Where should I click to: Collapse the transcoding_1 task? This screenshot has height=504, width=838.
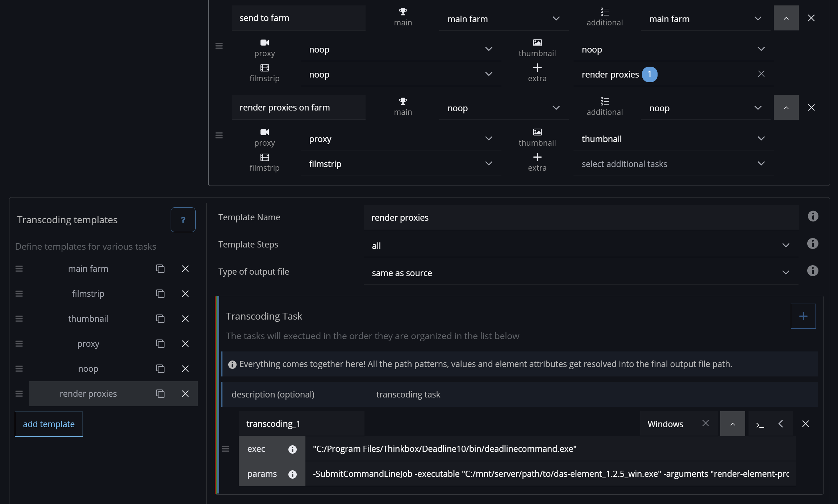pyautogui.click(x=732, y=424)
